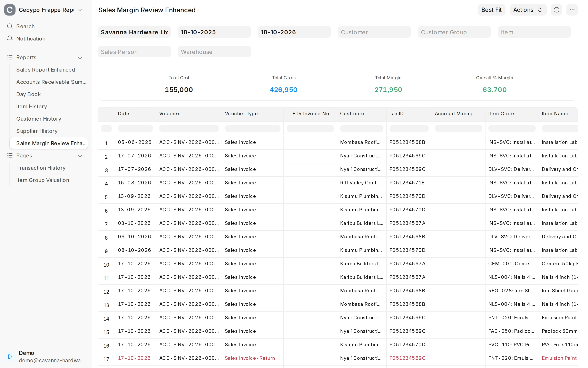The image size is (588, 368).
Task: Open the workspace switcher chevron
Action: tap(80, 10)
